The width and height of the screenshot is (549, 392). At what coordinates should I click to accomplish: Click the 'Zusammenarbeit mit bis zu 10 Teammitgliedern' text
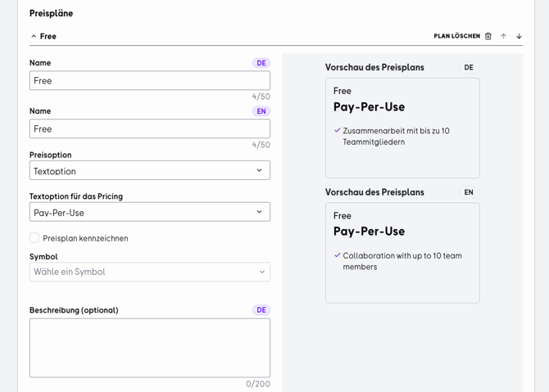[x=396, y=137]
